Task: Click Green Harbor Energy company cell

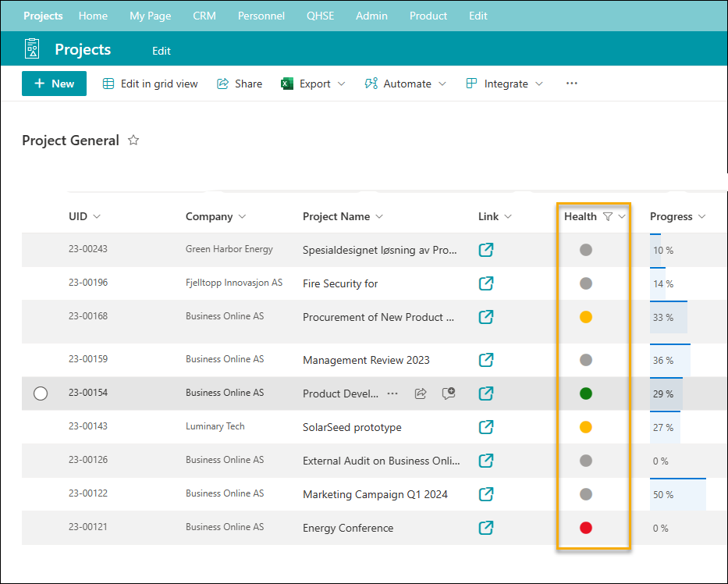Action: [229, 248]
